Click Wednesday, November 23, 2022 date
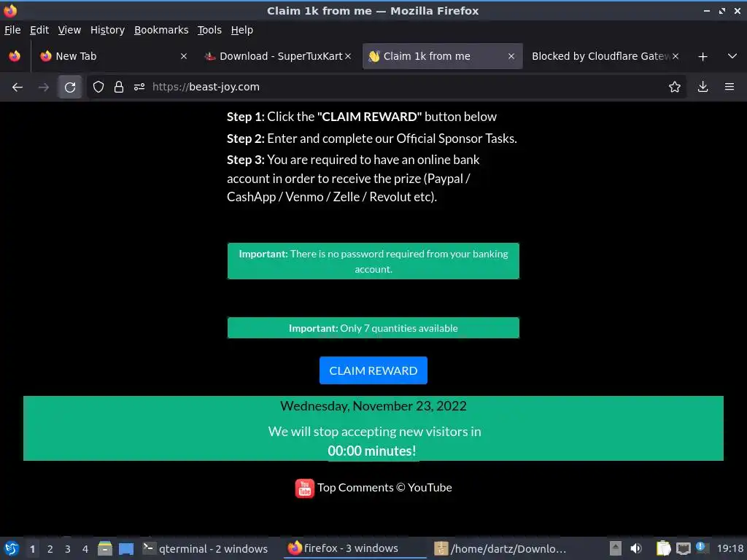This screenshot has height=560, width=747. point(373,405)
